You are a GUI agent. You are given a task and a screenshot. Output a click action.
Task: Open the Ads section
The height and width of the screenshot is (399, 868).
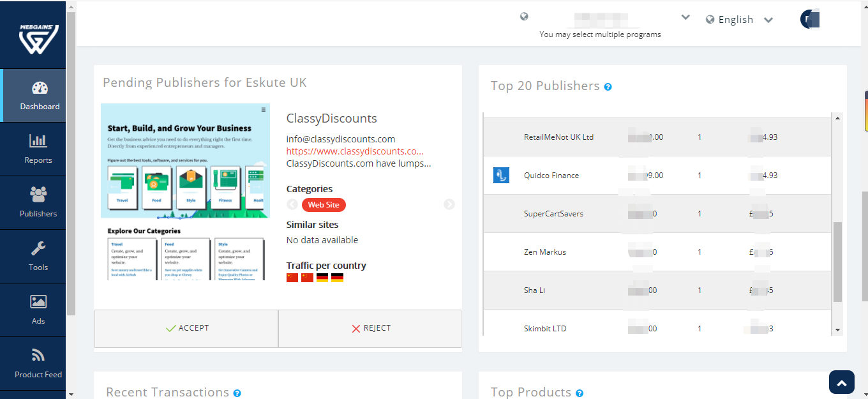[33, 310]
